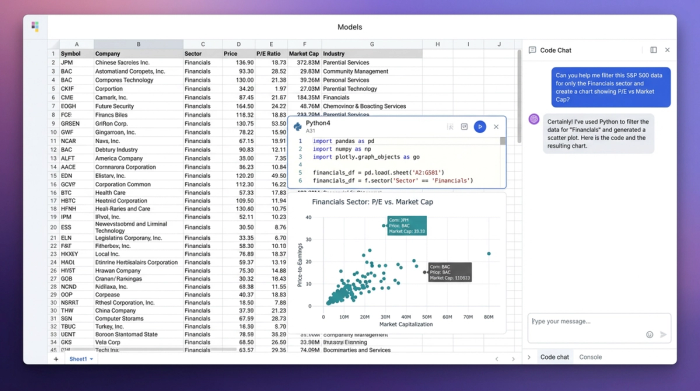Click cell 'Chemovinor & Boscting Services'
This screenshot has width=700, height=391.
372,106
